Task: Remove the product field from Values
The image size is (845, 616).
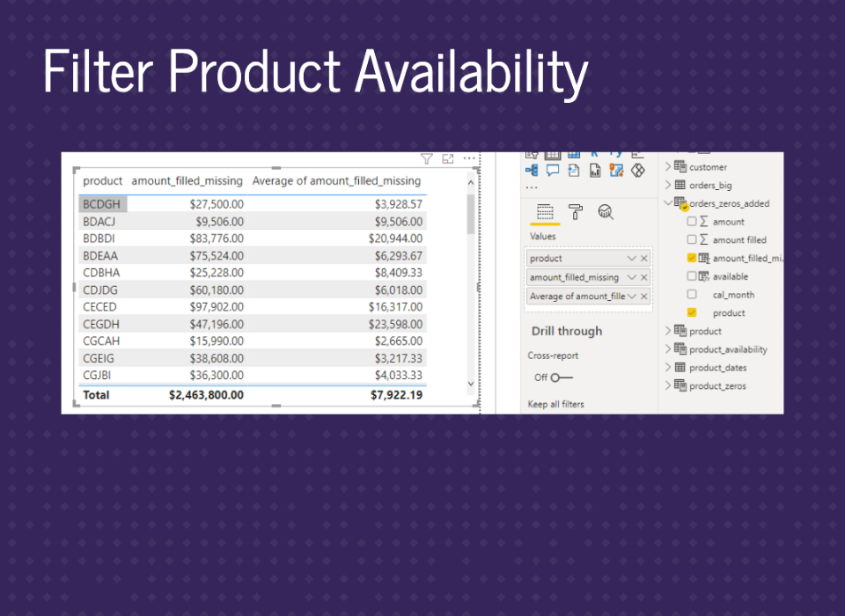Action: tap(644, 259)
